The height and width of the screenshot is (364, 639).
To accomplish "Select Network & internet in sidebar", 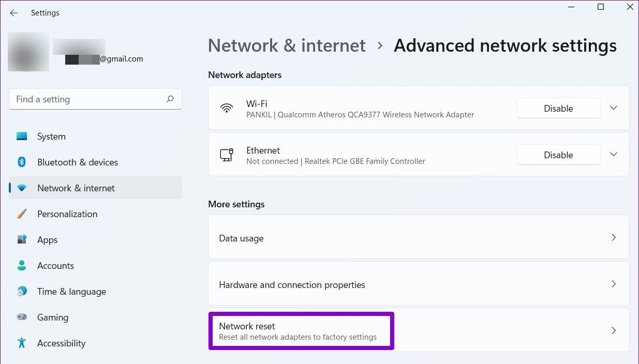I will [95, 188].
